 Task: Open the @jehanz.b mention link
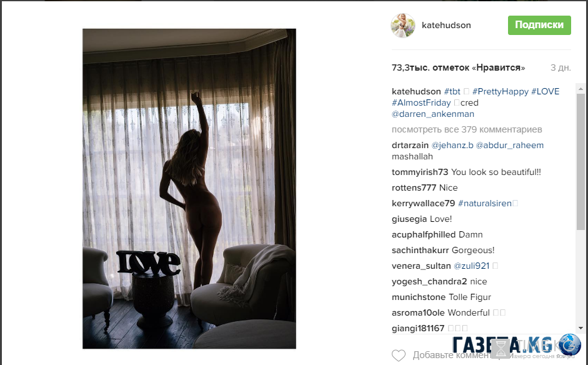(x=452, y=145)
